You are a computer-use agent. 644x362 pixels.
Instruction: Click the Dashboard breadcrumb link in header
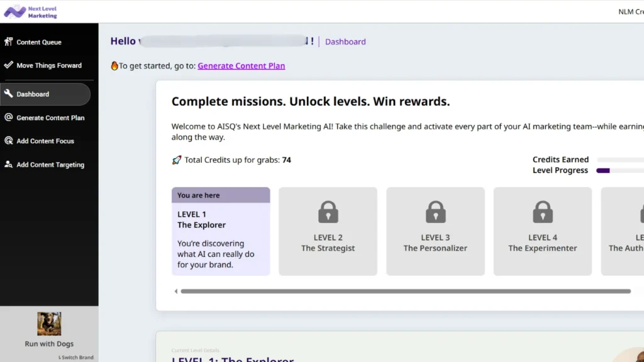[345, 42]
